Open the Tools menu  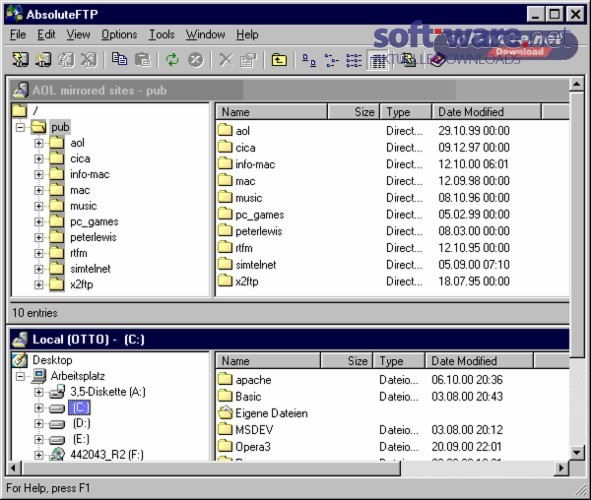(162, 34)
